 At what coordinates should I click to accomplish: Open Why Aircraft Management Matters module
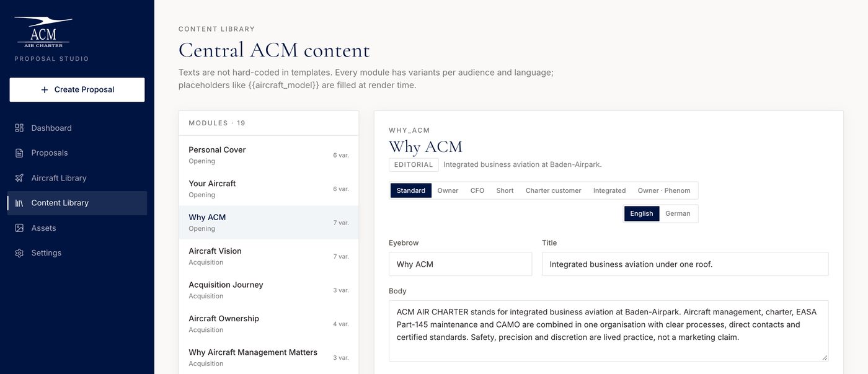pos(268,358)
